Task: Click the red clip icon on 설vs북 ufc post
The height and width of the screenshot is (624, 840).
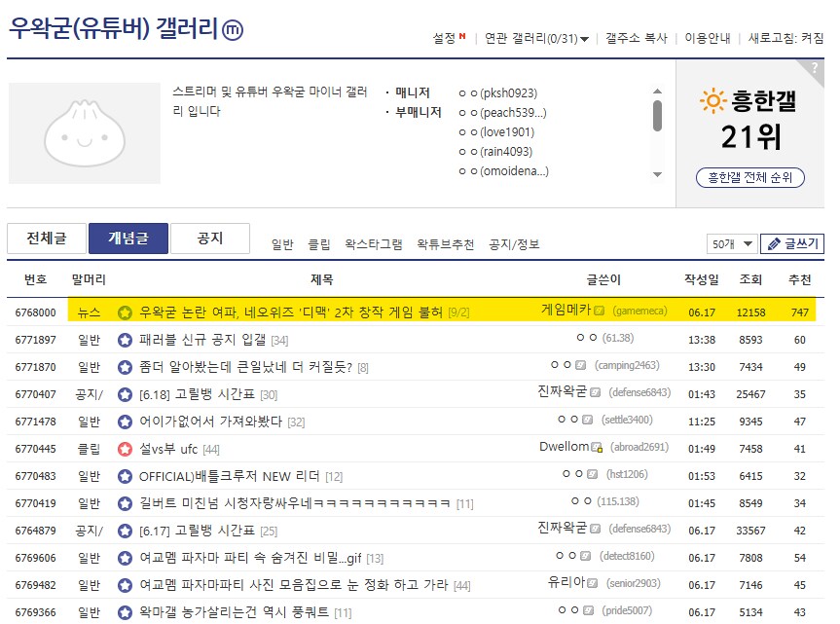Action: coord(123,448)
